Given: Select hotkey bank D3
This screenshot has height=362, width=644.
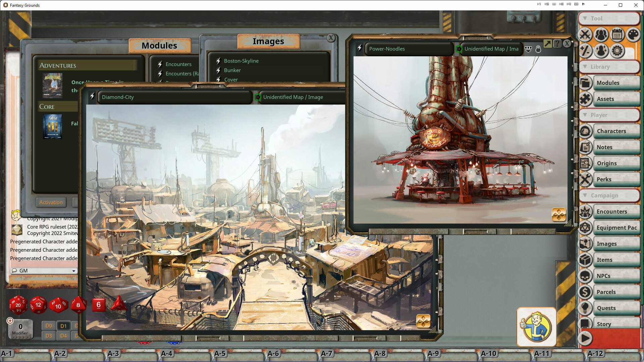Looking at the screenshot, I should click(48, 336).
